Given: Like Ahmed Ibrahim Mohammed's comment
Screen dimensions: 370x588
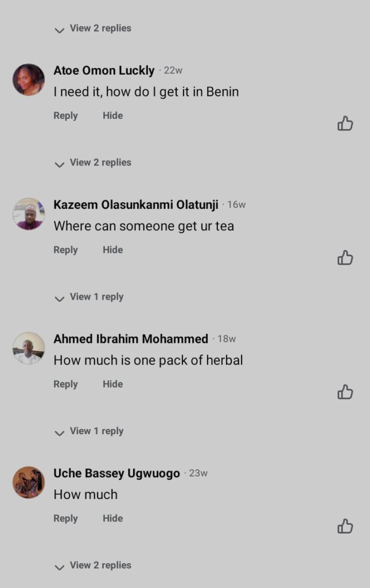Looking at the screenshot, I should point(345,392).
